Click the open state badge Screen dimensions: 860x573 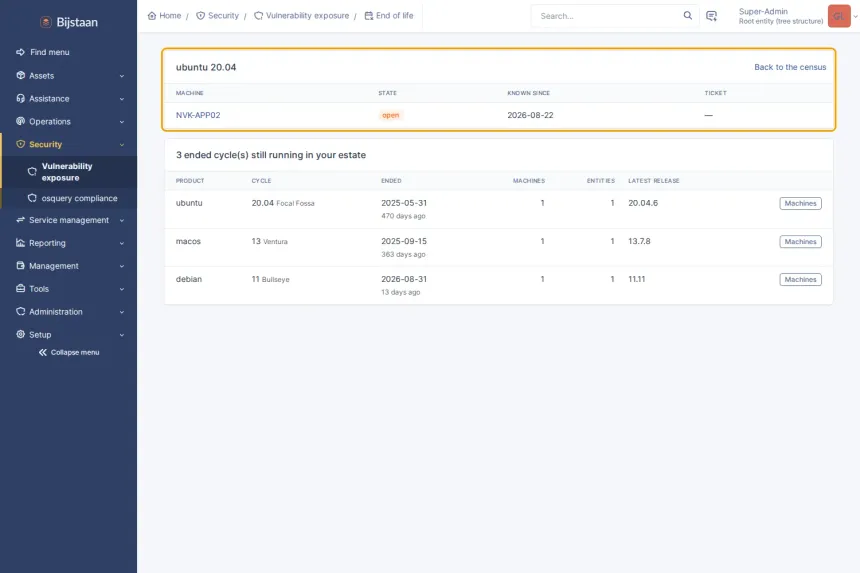391,115
